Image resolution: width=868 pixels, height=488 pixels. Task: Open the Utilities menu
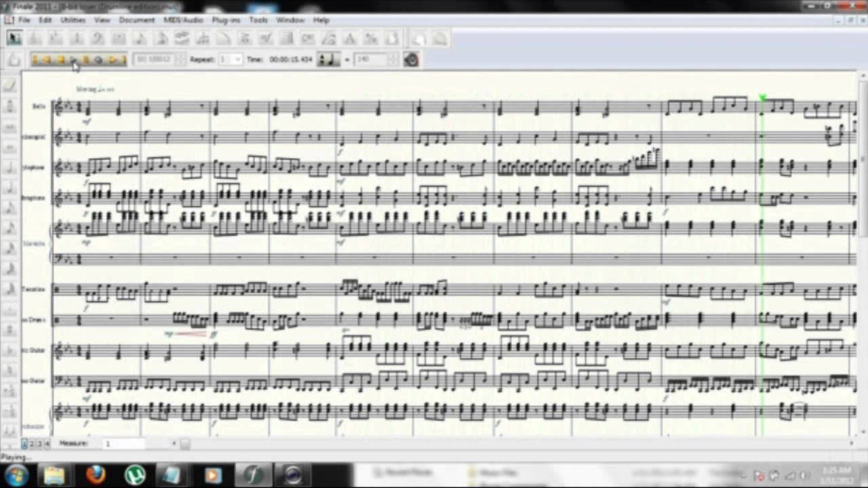coord(73,20)
